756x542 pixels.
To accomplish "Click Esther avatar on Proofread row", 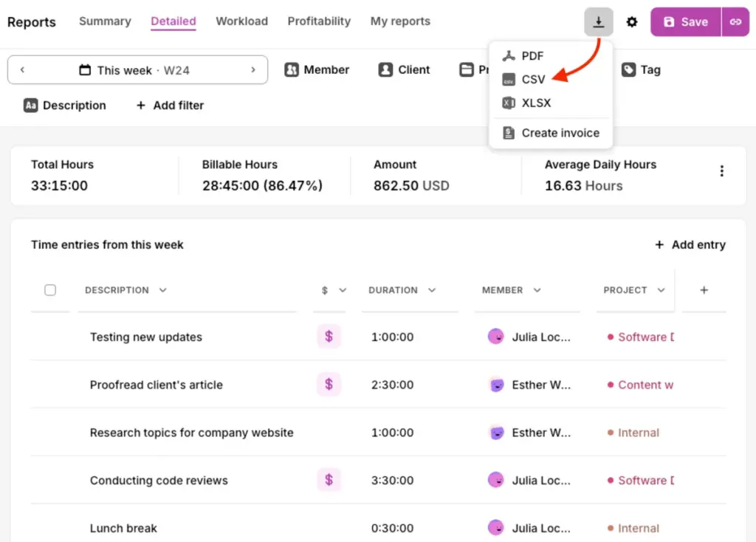I will [x=495, y=384].
